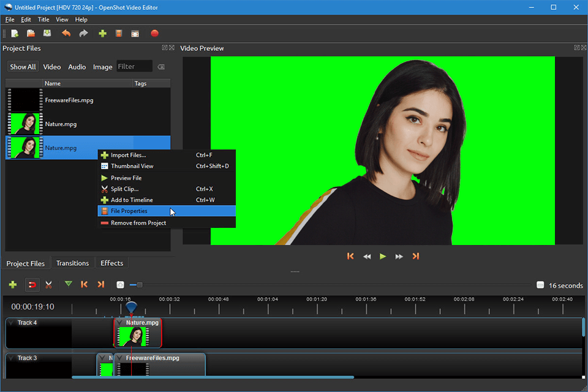
Task: Toggle the Show All filter button
Action: tap(23, 67)
